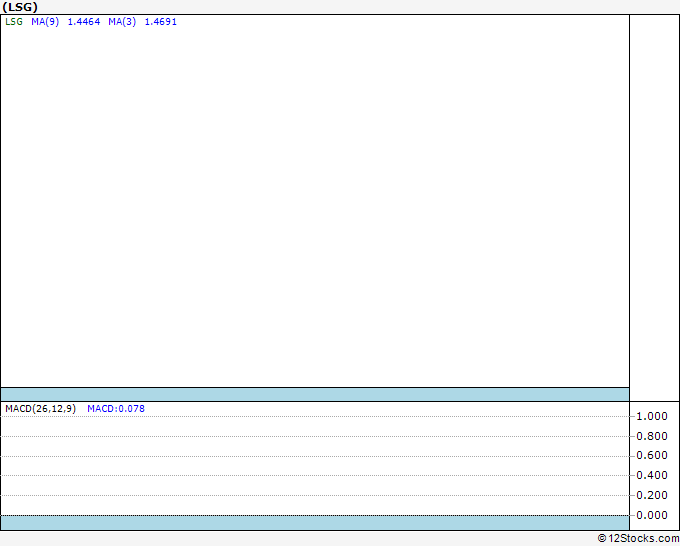Select the MA(9) value 1.4464
The image size is (680, 546).
[x=83, y=21]
